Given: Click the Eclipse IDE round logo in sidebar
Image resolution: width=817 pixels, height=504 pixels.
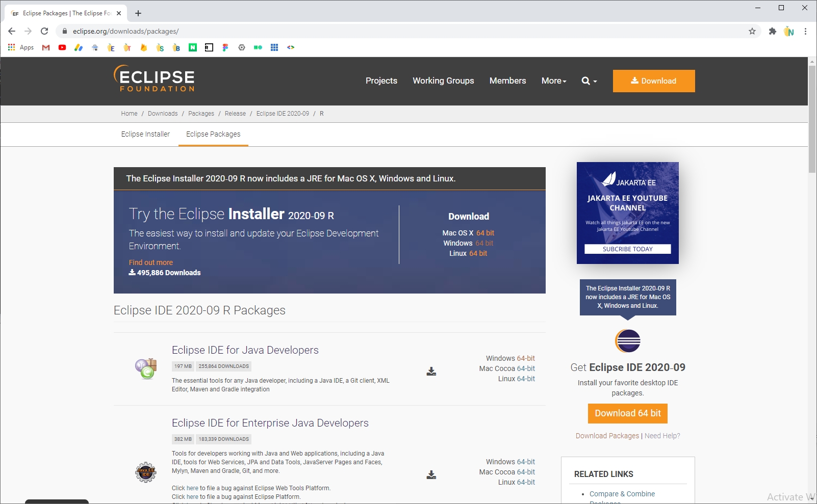Looking at the screenshot, I should 628,341.
